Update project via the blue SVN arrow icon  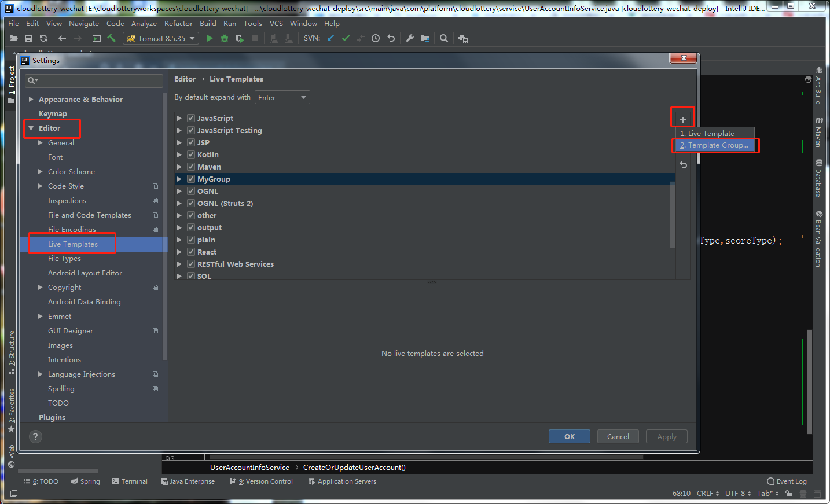[x=330, y=38]
